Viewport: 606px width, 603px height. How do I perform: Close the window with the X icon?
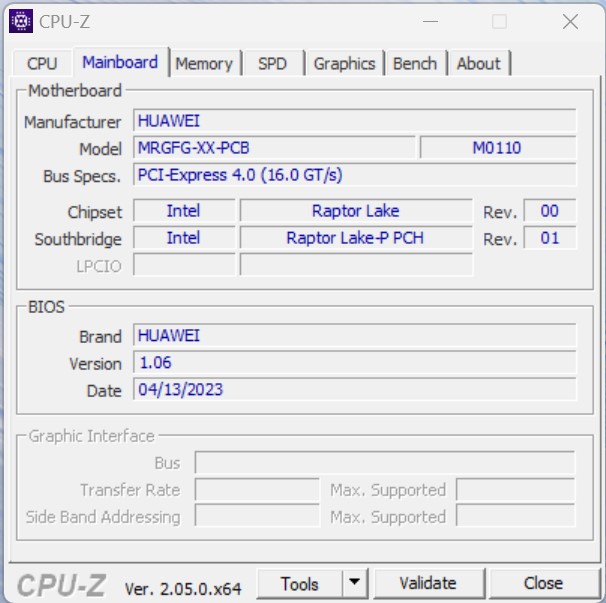point(570,21)
